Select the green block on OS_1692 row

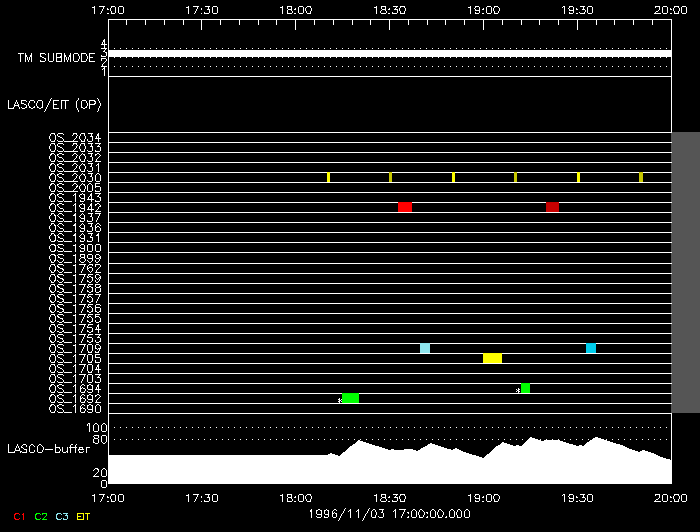[350, 398]
